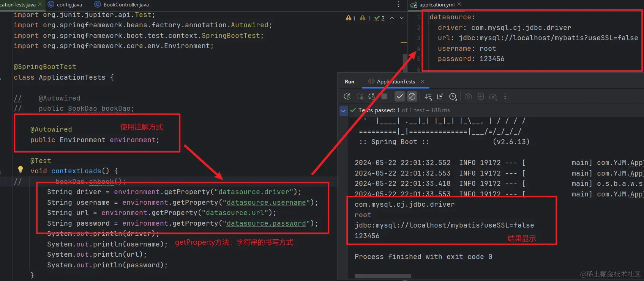
Task: Open the editor tabs more options menu
Action: [398, 4]
